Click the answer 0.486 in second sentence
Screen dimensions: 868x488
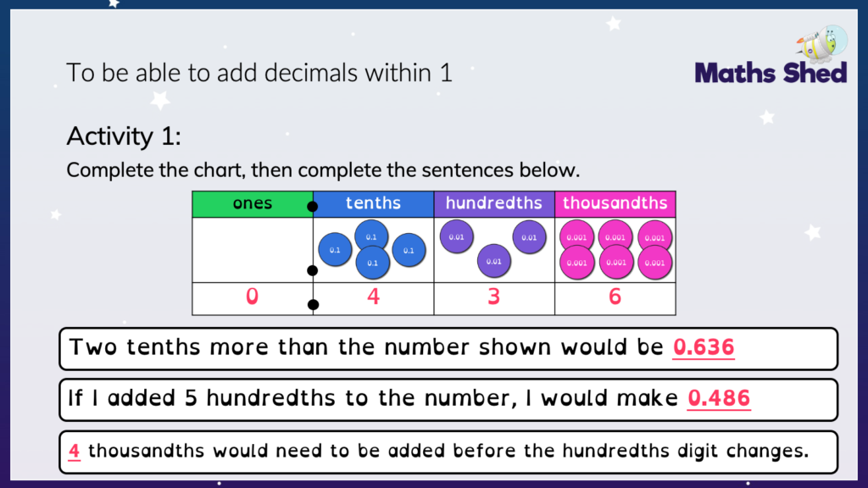click(719, 398)
